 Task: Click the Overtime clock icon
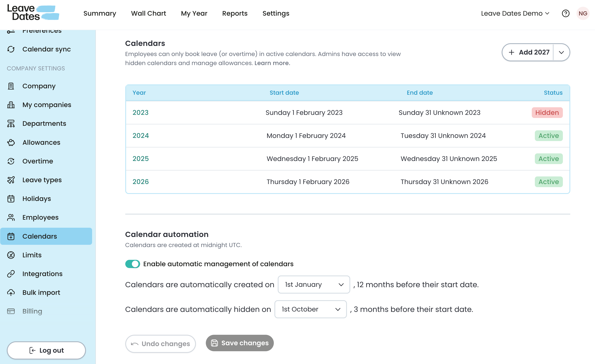(11, 161)
